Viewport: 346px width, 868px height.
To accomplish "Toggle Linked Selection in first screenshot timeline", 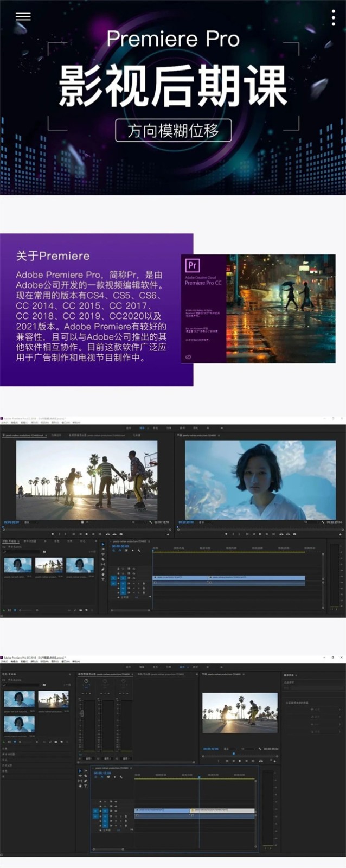I will 126,551.
